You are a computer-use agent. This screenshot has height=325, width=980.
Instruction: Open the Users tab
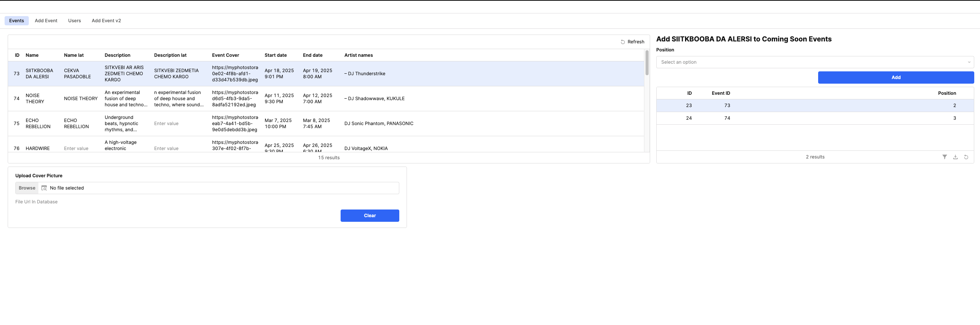[74, 21]
